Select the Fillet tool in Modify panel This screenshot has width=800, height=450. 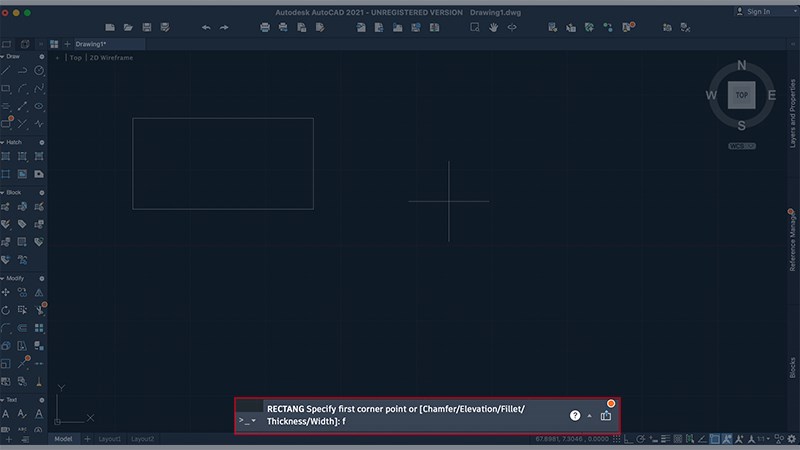click(x=6, y=328)
